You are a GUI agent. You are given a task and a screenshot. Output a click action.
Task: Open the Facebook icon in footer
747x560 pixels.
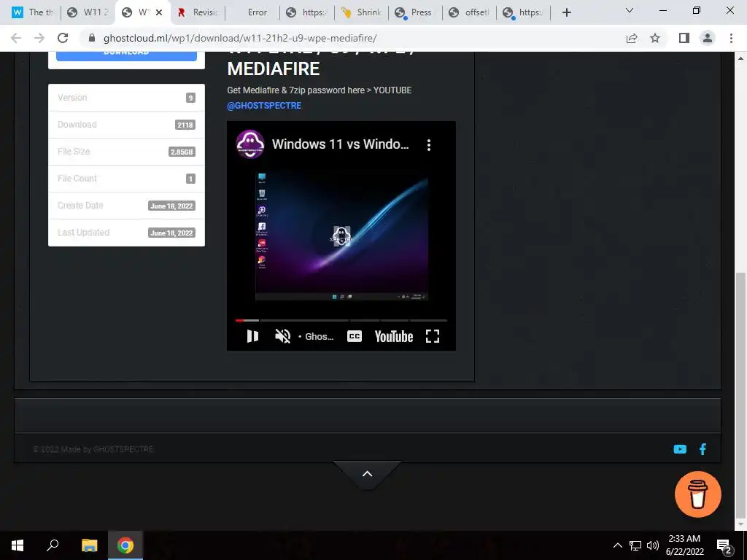click(x=703, y=449)
